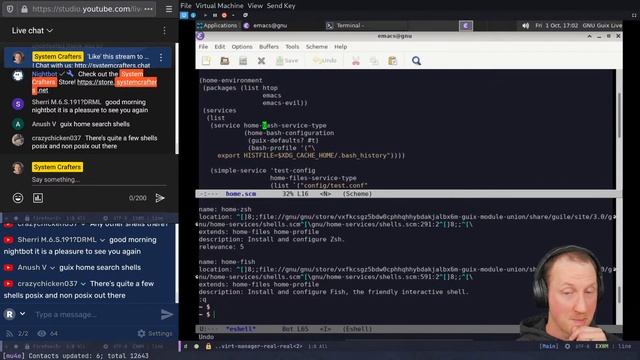
Task: Click the YouTube live chat scrollbar
Action: [177, 98]
